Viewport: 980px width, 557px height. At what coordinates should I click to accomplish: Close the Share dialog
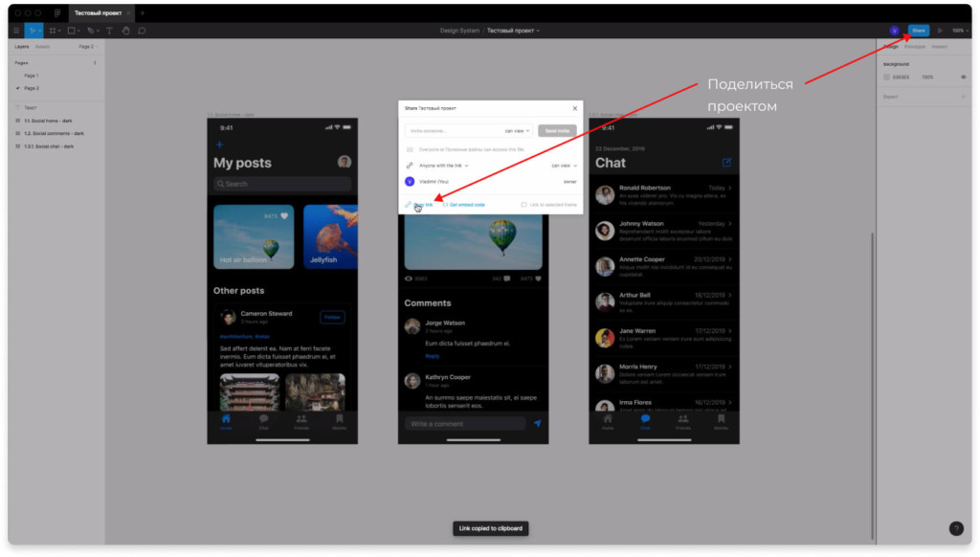pyautogui.click(x=574, y=109)
